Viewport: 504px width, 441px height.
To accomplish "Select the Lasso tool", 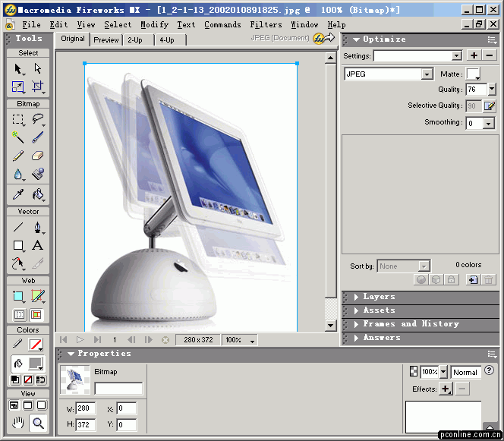I will [x=37, y=119].
